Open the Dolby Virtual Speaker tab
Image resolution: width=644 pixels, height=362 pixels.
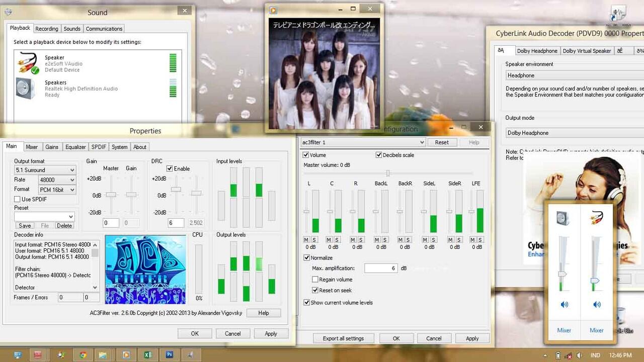[587, 51]
